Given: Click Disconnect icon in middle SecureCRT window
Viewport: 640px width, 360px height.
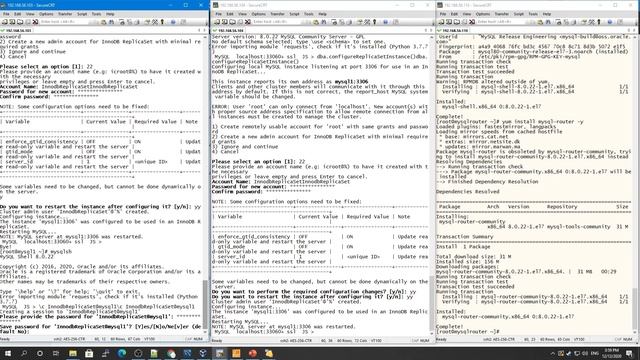Looking at the screenshot, I should 248,22.
